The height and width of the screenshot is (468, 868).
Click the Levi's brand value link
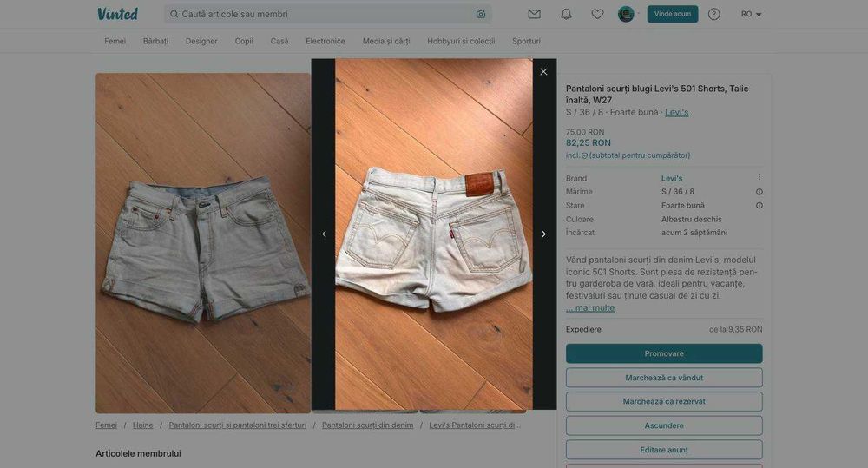(x=672, y=178)
